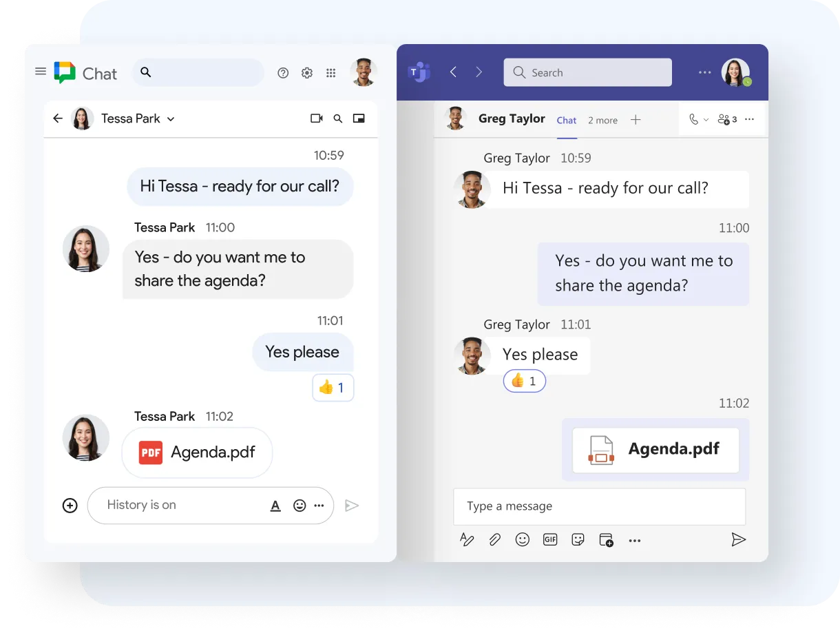Image resolution: width=840 pixels, height=633 pixels.
Task: Open chat in pop-out window icon
Action: pos(359,118)
